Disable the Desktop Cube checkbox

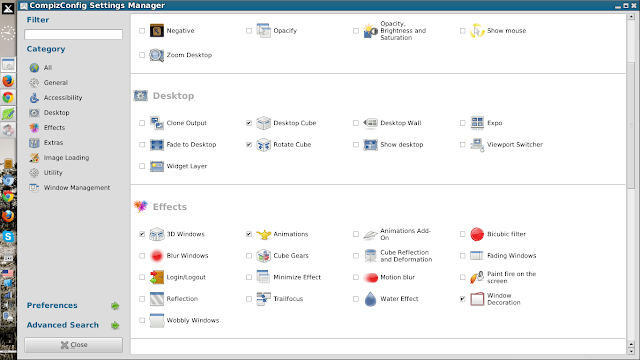249,123
